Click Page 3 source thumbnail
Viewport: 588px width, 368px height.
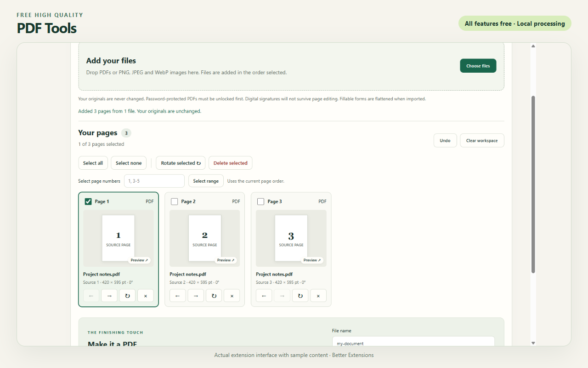point(291,238)
